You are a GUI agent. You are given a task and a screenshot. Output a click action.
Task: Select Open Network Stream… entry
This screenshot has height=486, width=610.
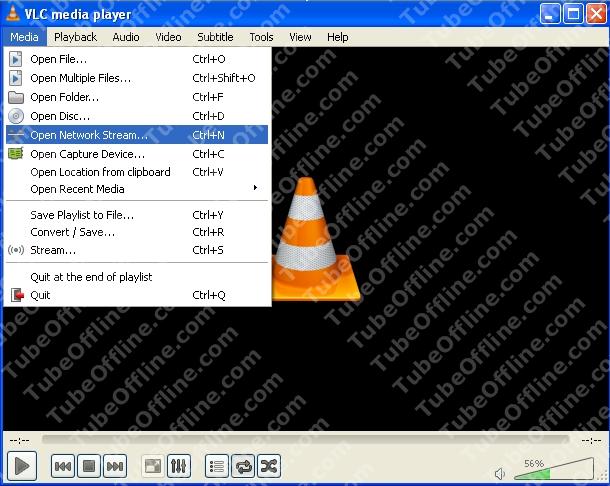[137, 135]
